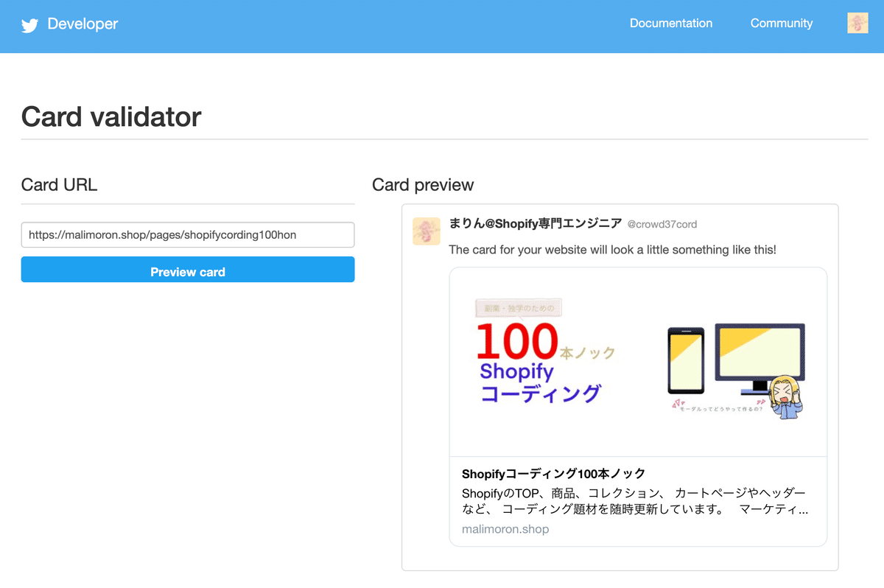This screenshot has width=884, height=588.
Task: Open the card preview image
Action: click(638, 362)
